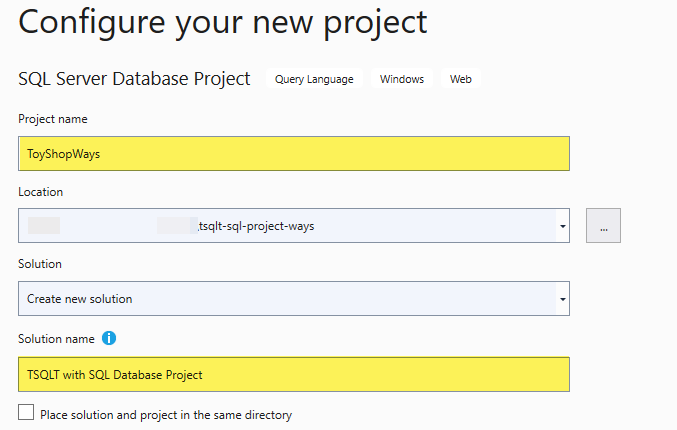This screenshot has height=430, width=677.
Task: Click the Configure your new project heading
Action: (223, 22)
